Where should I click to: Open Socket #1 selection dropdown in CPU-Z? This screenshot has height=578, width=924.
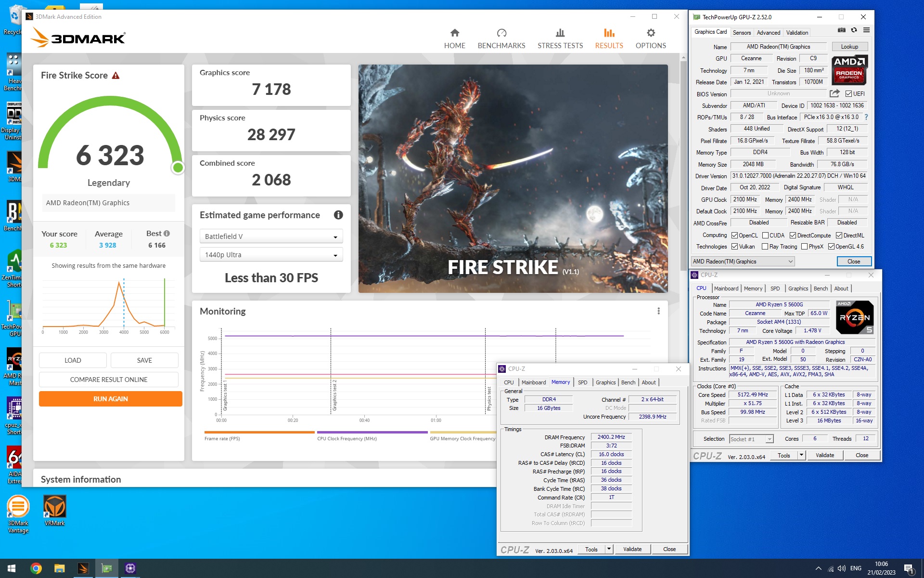[751, 439]
